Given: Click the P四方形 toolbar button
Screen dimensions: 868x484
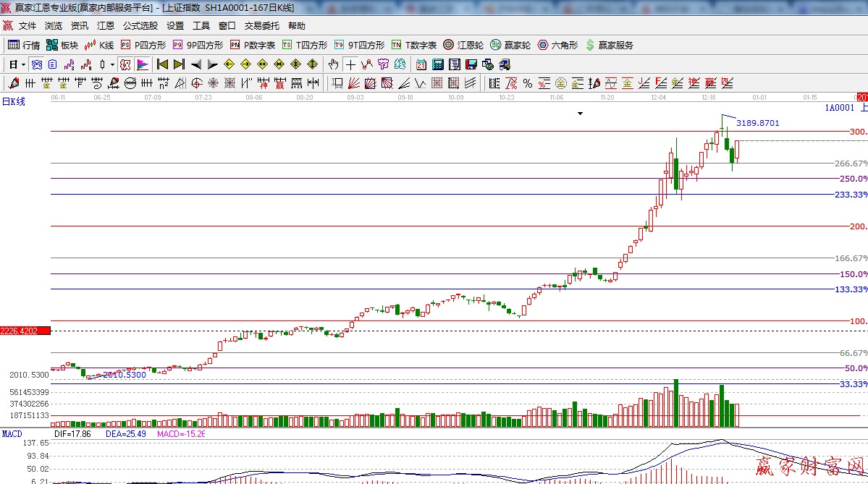Looking at the screenshot, I should tap(143, 45).
